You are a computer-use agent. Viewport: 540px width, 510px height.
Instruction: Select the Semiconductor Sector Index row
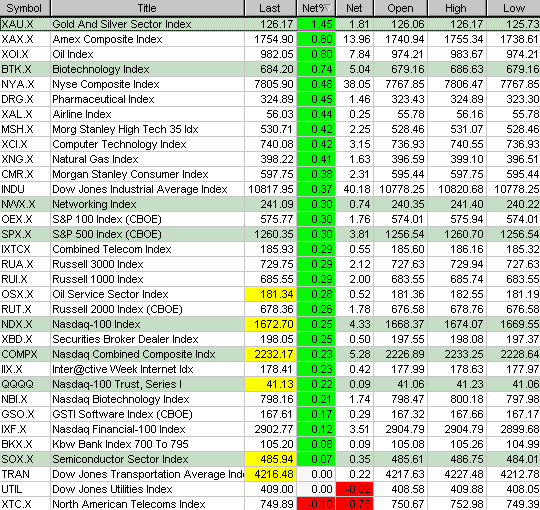(x=270, y=459)
